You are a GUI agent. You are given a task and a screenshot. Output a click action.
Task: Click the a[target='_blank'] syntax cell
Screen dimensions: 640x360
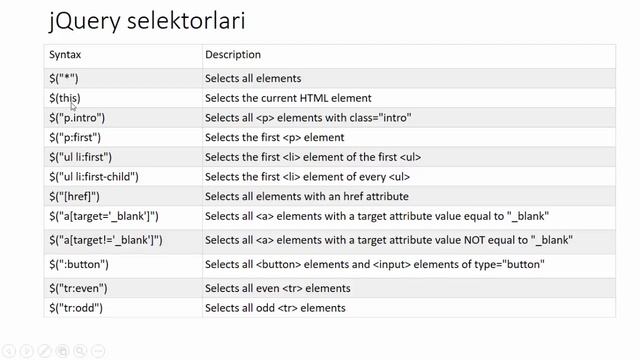(123, 218)
